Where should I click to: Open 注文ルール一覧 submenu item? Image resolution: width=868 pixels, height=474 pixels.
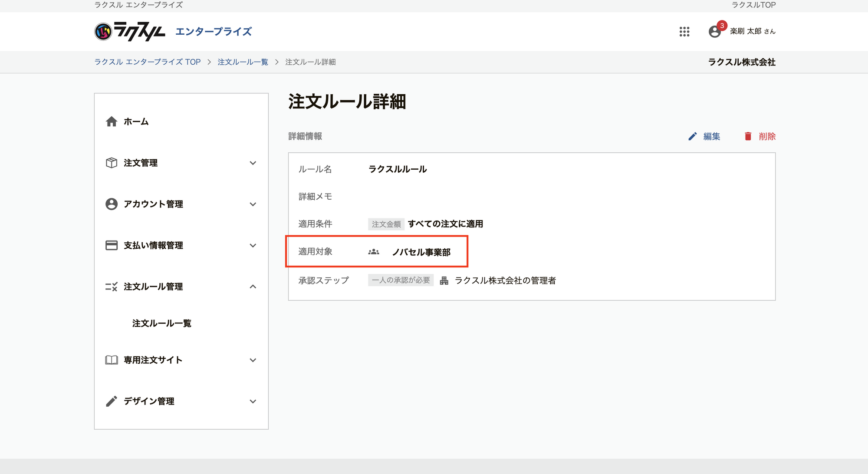point(162,323)
